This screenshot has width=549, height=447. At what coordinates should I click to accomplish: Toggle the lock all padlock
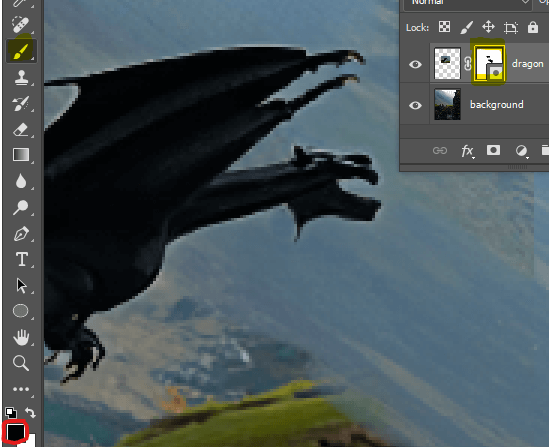[x=533, y=27]
